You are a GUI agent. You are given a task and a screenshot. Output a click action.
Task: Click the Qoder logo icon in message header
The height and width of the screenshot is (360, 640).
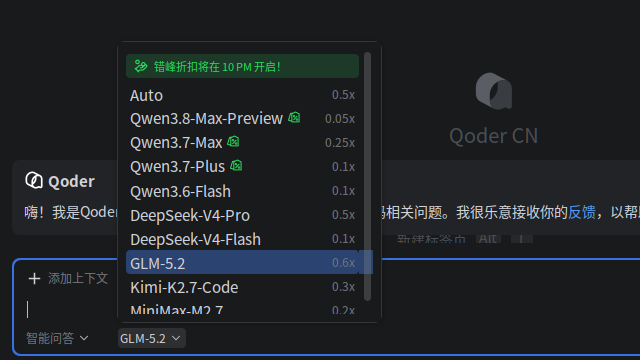[34, 180]
